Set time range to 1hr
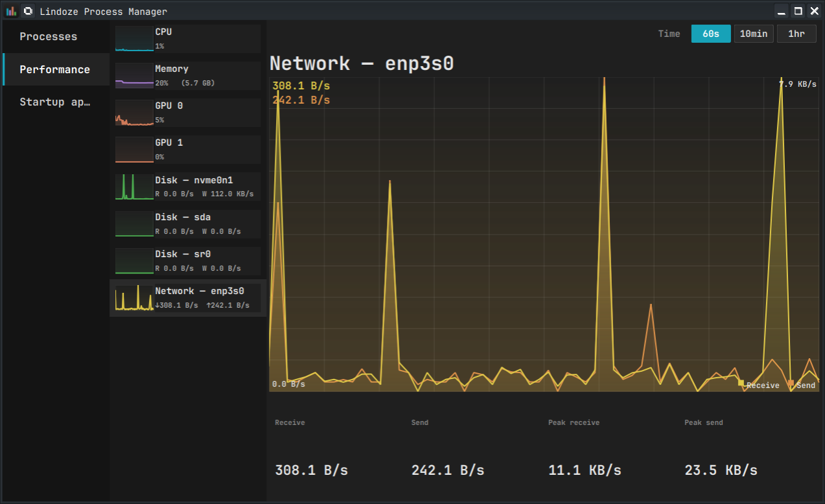The height and width of the screenshot is (504, 825). pyautogui.click(x=796, y=34)
